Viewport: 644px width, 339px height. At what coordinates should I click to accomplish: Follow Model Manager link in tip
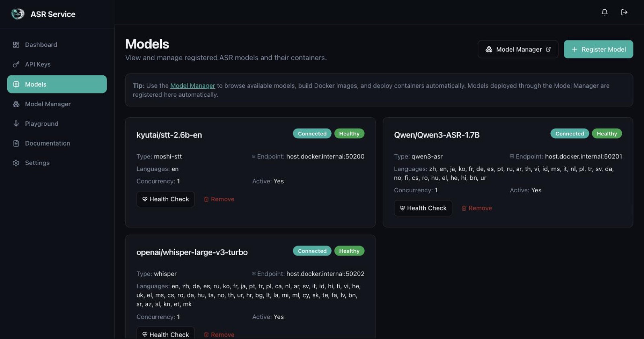[x=193, y=85]
